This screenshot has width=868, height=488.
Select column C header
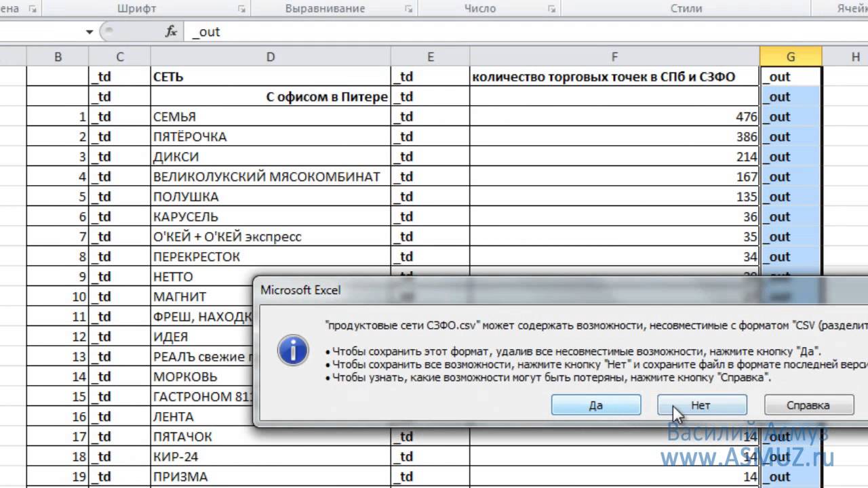click(120, 57)
